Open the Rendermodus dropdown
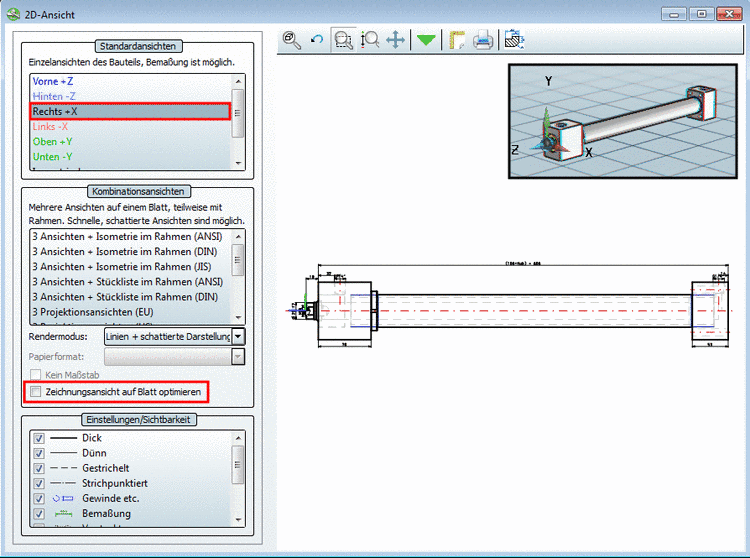This screenshot has height=558, width=750. point(175,337)
